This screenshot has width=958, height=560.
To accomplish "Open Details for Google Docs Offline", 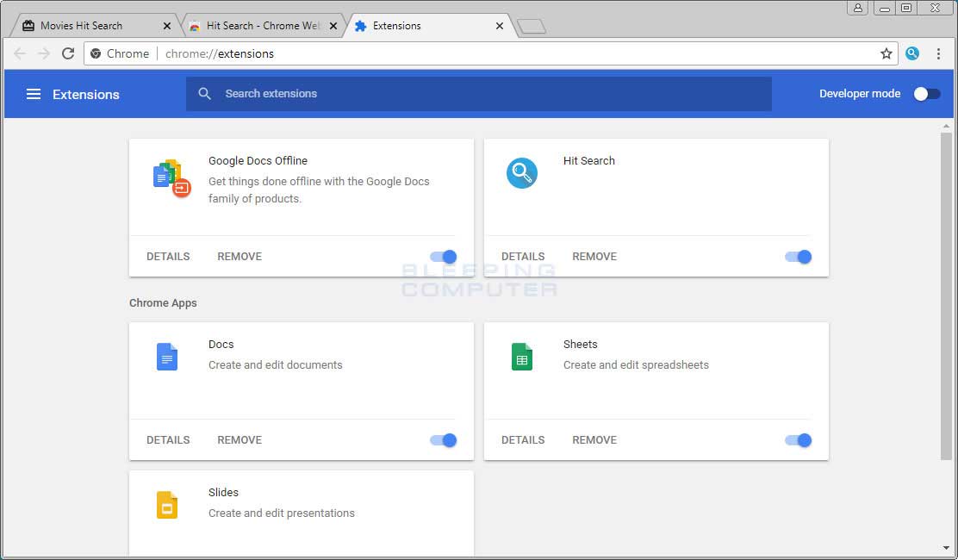I will (168, 257).
